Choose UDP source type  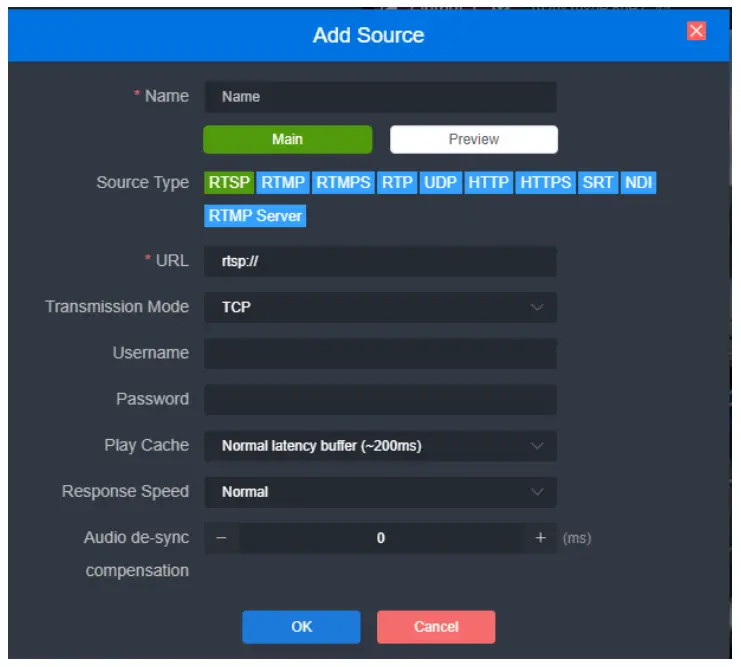point(440,182)
